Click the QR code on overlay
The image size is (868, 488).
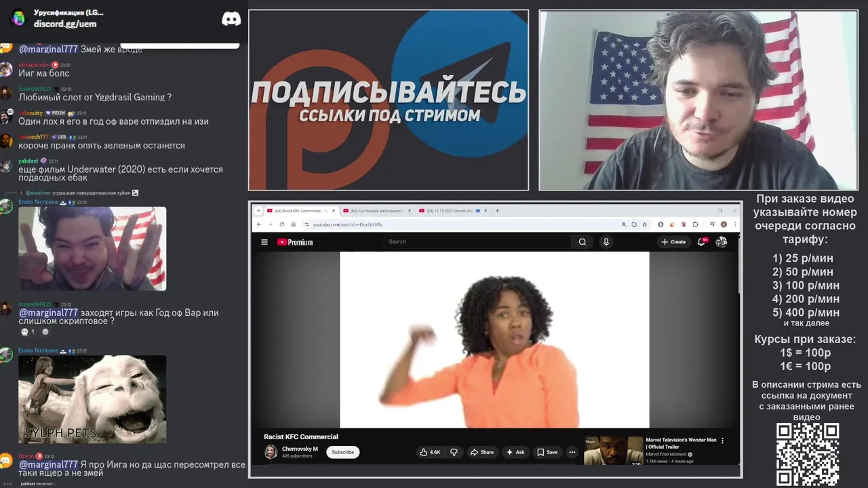pyautogui.click(x=808, y=454)
